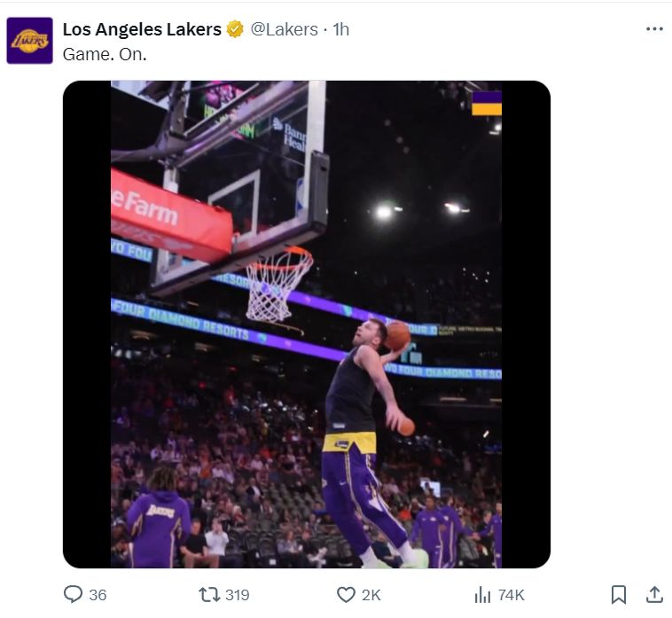Click the 319 reposts count
Viewport: 672px width, 618px height.
pyautogui.click(x=237, y=595)
